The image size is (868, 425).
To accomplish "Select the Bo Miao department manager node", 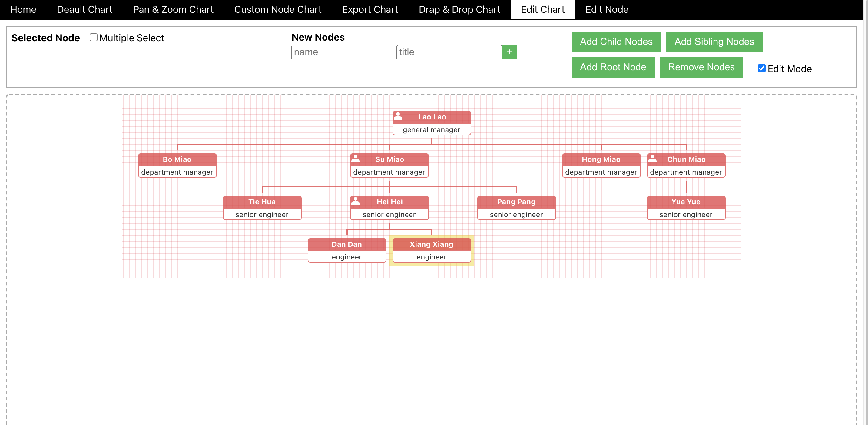I will pos(177,165).
